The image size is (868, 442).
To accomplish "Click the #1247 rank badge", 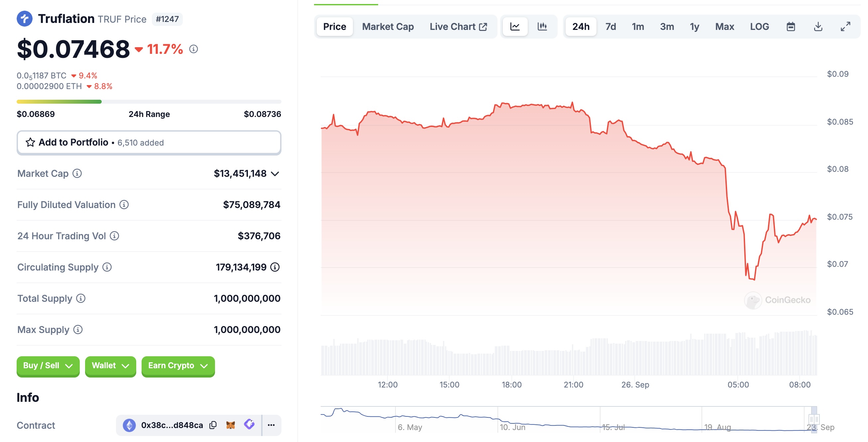I will tap(167, 19).
